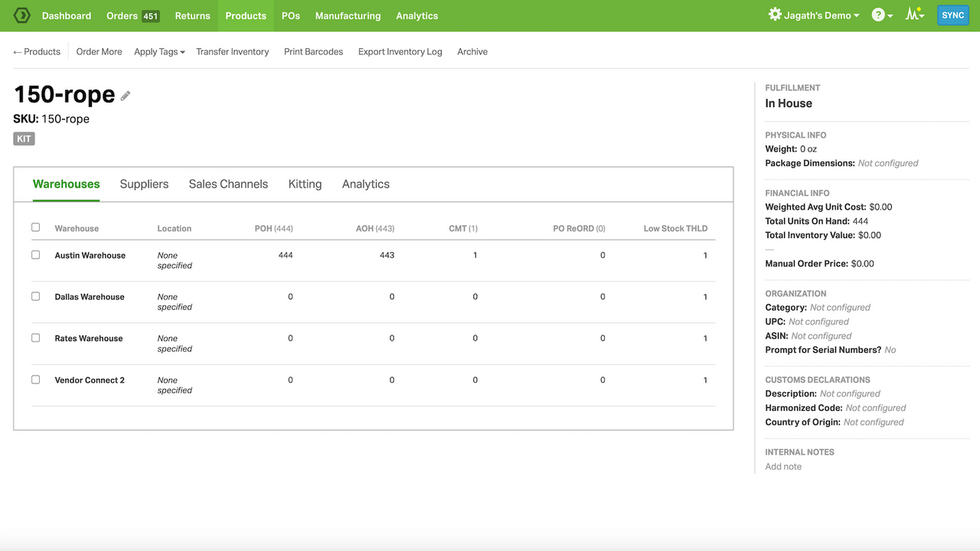The height and width of the screenshot is (551, 980).
Task: Click Package Dimensions Not configured
Action: click(888, 163)
